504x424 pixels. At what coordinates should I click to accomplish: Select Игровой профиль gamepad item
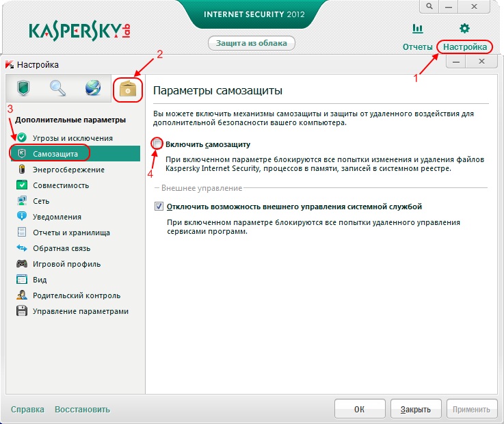[x=66, y=264]
